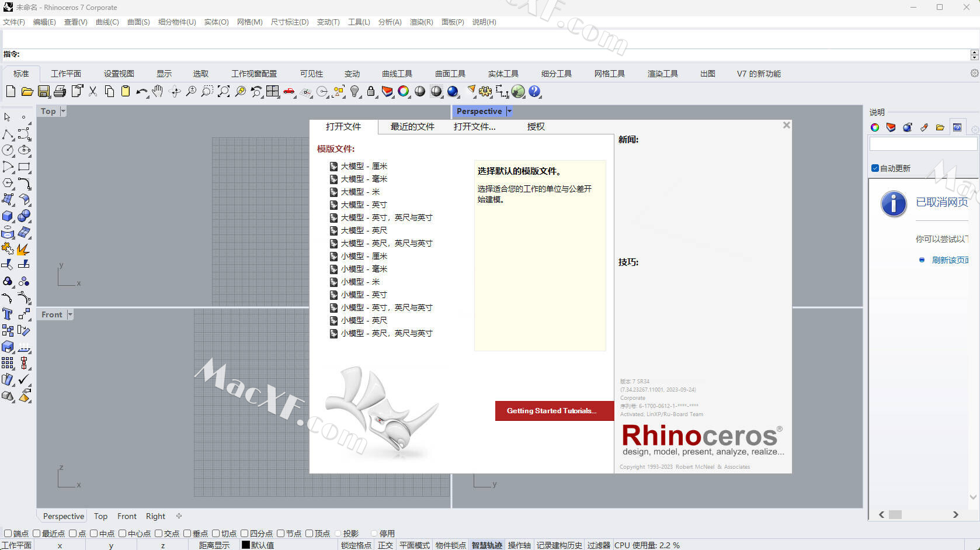
Task: Click the light bulb hide icon
Action: (355, 91)
